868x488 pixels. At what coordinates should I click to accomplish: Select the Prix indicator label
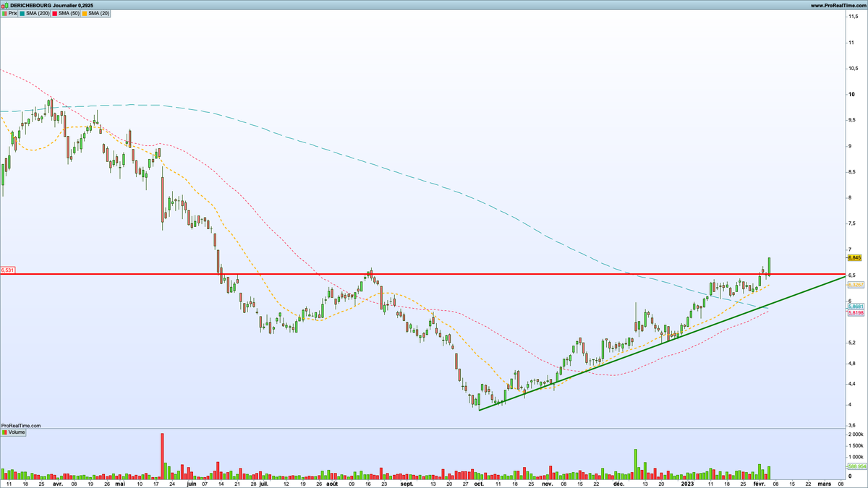point(11,13)
